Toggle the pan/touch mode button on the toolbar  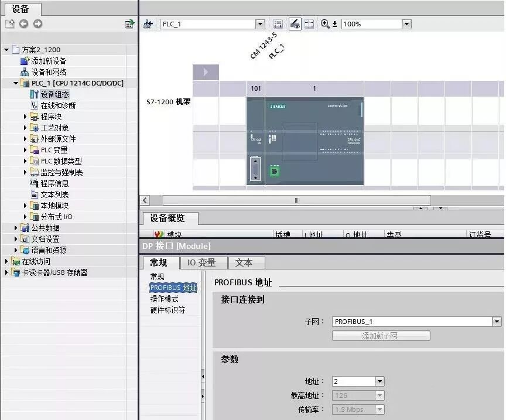click(x=295, y=23)
